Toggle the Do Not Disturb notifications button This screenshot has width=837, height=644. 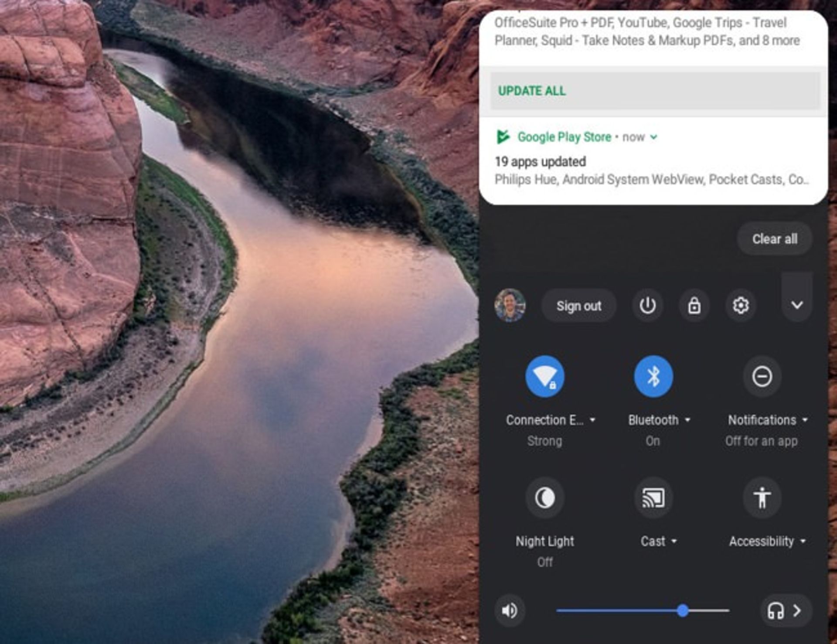pyautogui.click(x=762, y=376)
